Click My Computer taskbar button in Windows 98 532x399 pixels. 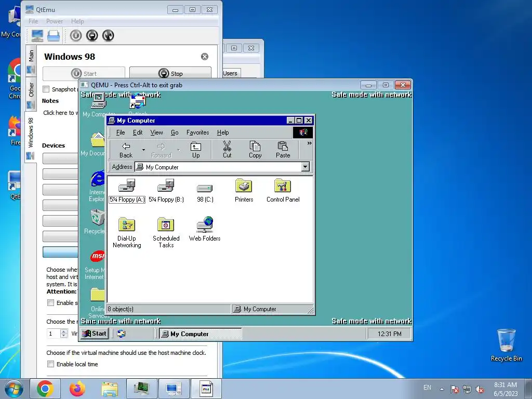click(x=200, y=334)
